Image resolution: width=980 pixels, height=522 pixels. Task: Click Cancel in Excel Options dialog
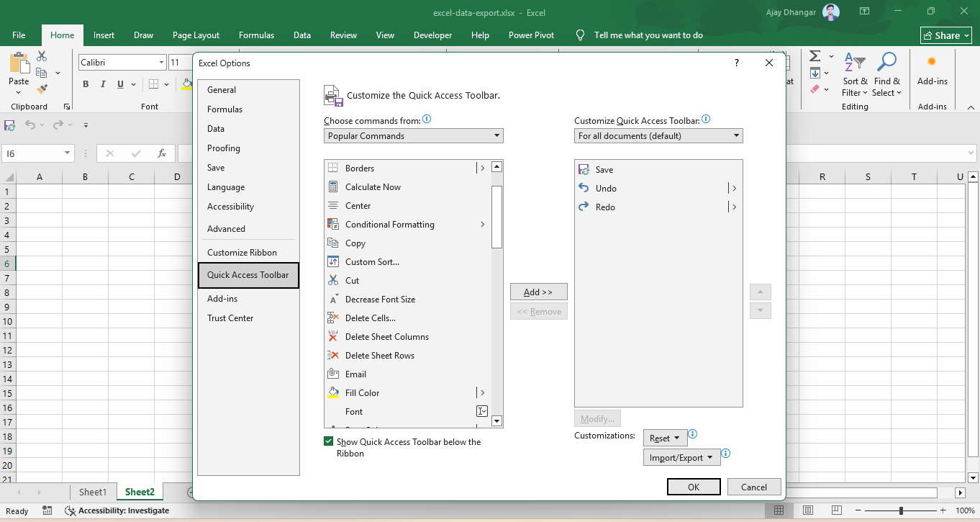coord(754,487)
